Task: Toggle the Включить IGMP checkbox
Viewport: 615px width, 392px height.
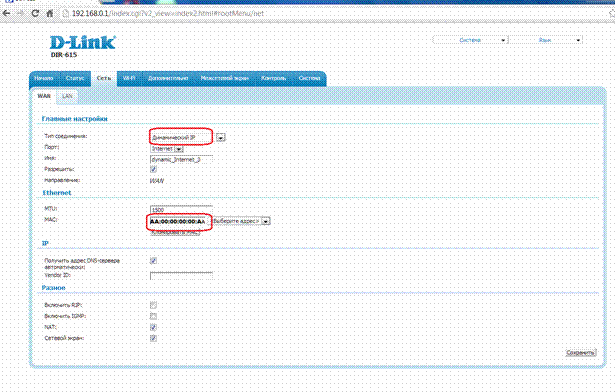Action: [x=153, y=316]
